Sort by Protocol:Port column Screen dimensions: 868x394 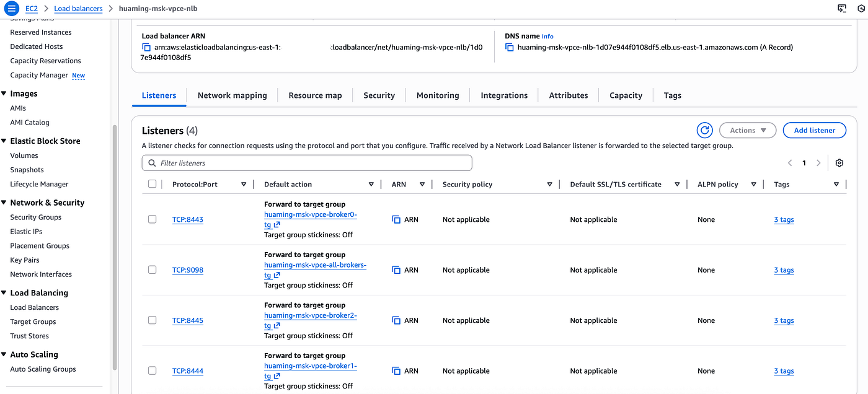[x=244, y=185]
